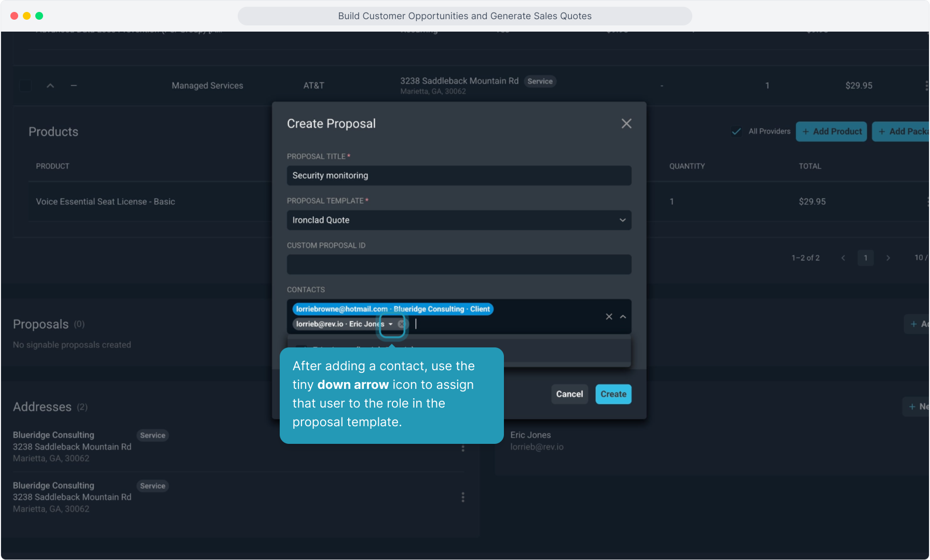The width and height of the screenshot is (930, 560).
Task: Select page 1 in products pagination
Action: point(865,258)
